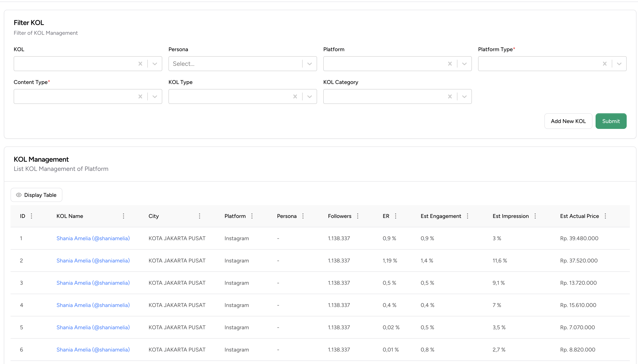638x364 pixels.
Task: Click the City column header
Action: point(154,216)
